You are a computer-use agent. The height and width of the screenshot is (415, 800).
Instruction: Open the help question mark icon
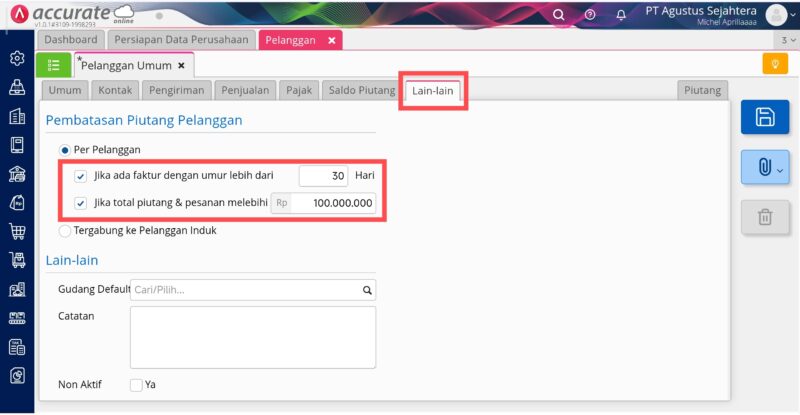coord(590,15)
